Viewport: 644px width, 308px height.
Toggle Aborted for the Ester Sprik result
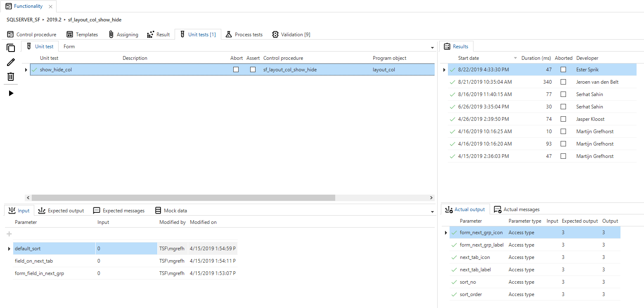tap(563, 69)
